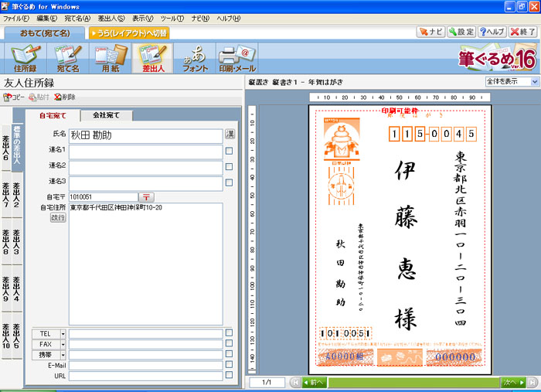Expand the 携帯 type dropdown arrow
This screenshot has height=392, width=541.
63,355
